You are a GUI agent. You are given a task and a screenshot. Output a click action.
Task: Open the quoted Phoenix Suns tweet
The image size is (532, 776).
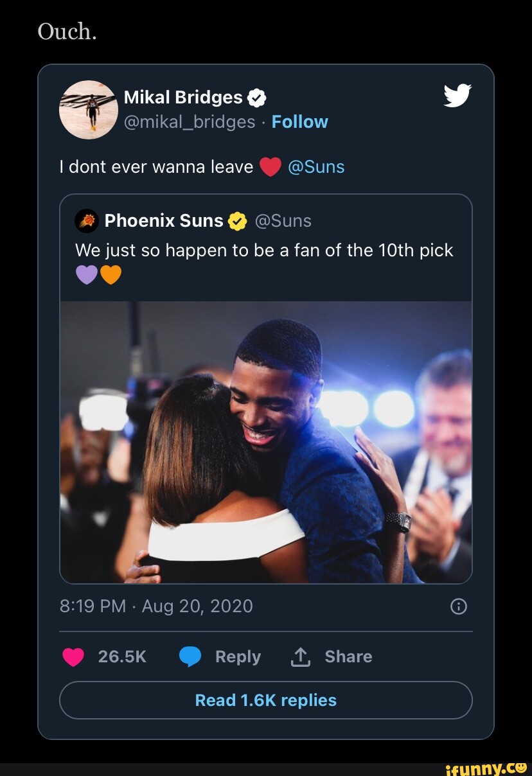point(266,251)
